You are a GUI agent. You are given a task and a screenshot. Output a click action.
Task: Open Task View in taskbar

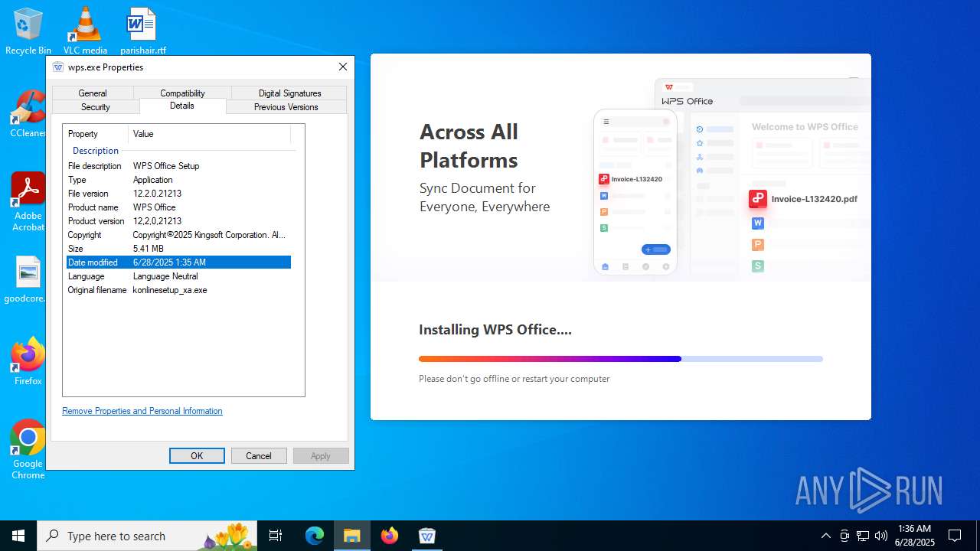coord(276,536)
